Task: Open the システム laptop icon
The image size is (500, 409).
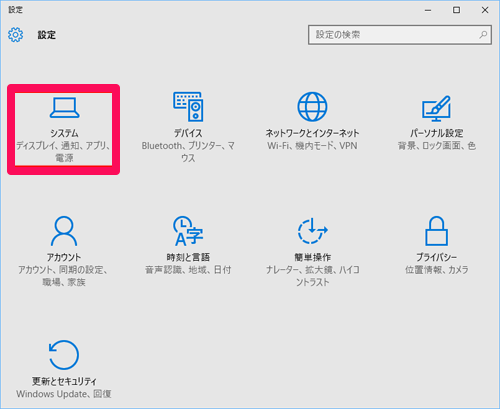Action: coord(64,107)
